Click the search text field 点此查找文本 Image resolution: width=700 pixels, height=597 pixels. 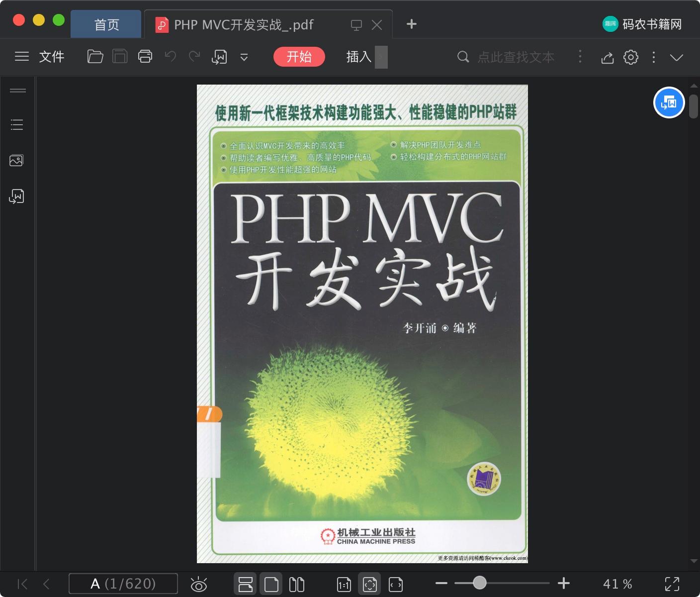click(516, 57)
